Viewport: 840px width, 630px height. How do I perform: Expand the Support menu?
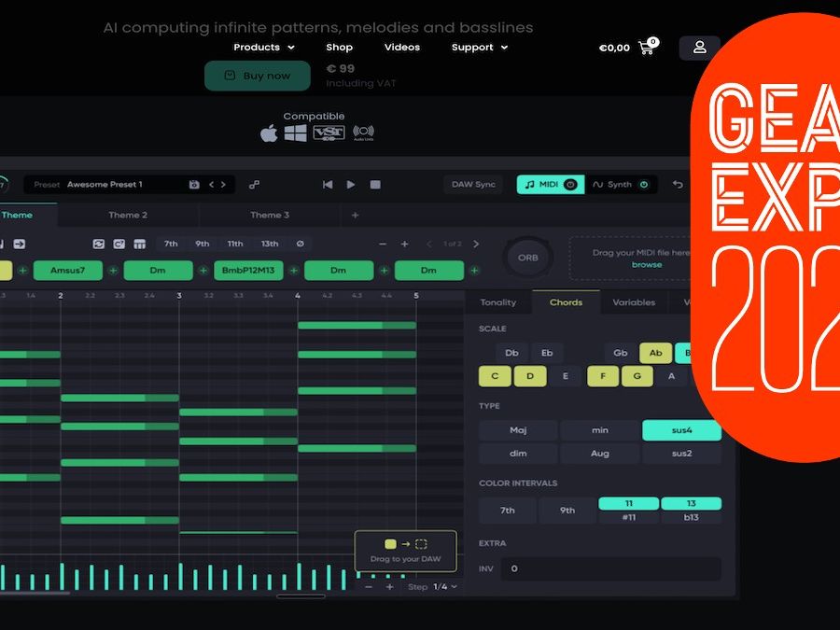pos(480,48)
